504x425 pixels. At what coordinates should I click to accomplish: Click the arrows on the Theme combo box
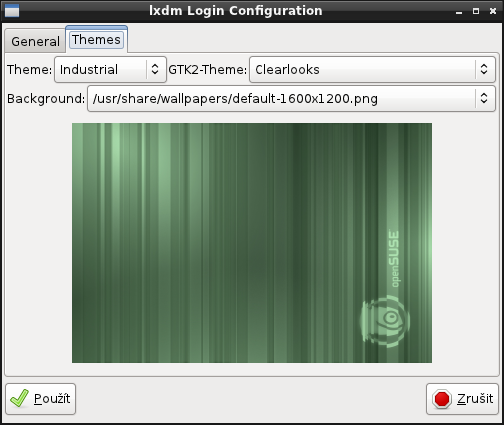155,69
